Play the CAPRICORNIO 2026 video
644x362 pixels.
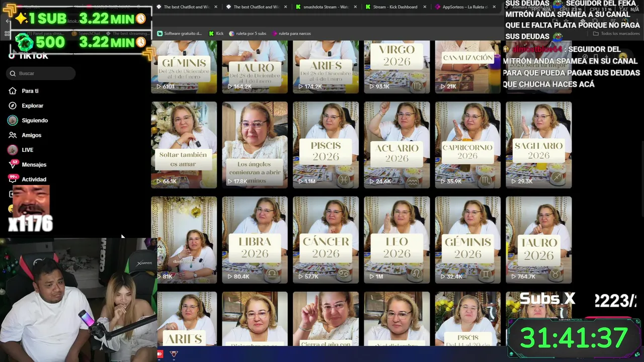tap(468, 145)
